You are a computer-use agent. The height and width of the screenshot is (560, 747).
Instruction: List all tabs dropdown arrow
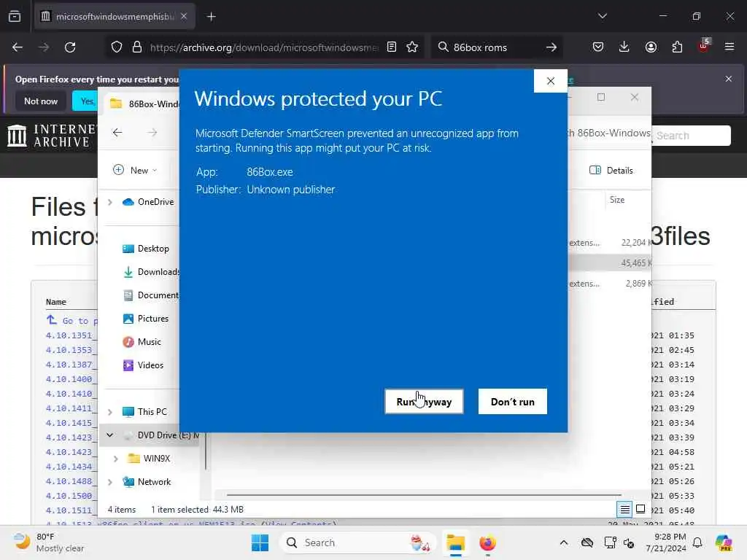coord(602,16)
